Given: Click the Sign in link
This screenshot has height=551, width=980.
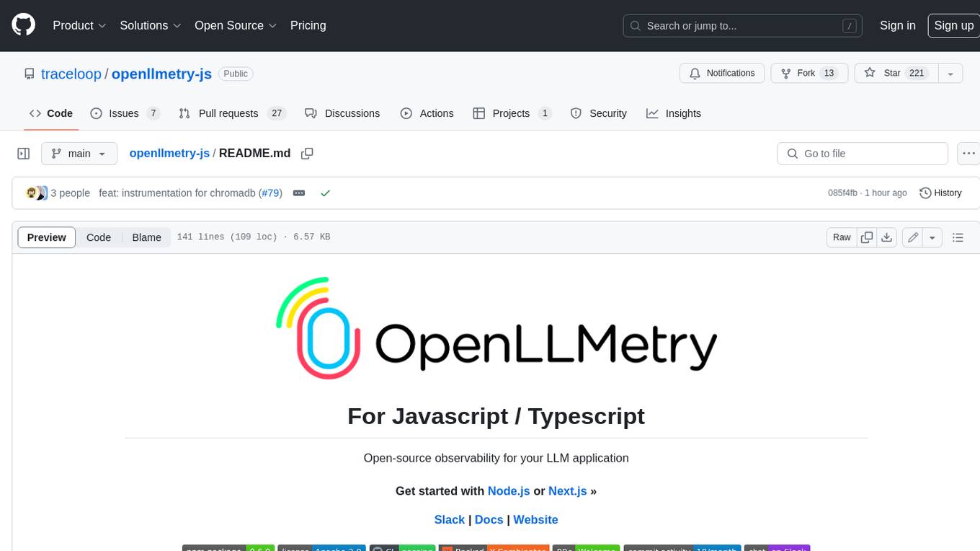Looking at the screenshot, I should pos(897,25).
